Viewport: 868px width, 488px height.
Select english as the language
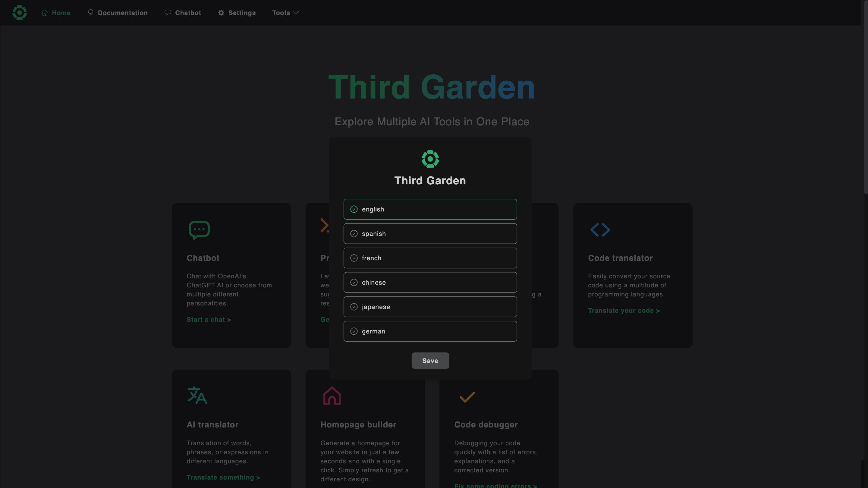pyautogui.click(x=430, y=209)
